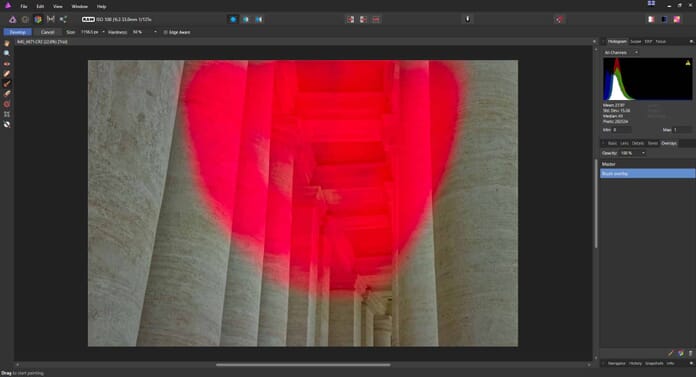This screenshot has height=377, width=696.
Task: Open Histogram panel options menu
Action: coord(691,42)
